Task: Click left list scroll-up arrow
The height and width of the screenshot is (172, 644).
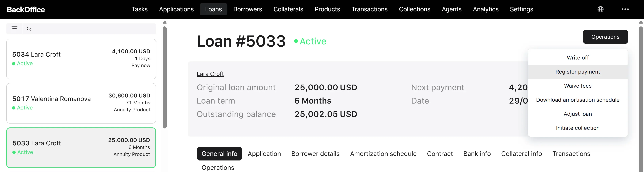Action: pyautogui.click(x=165, y=22)
